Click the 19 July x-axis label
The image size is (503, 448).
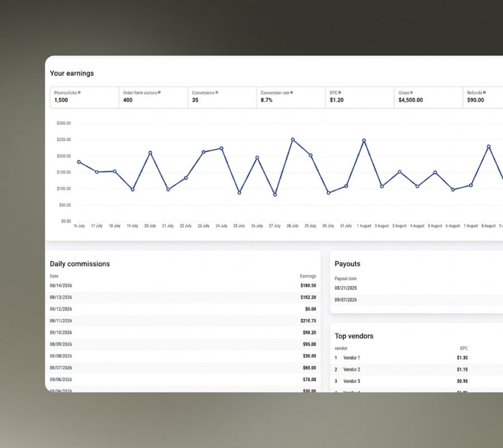click(132, 226)
